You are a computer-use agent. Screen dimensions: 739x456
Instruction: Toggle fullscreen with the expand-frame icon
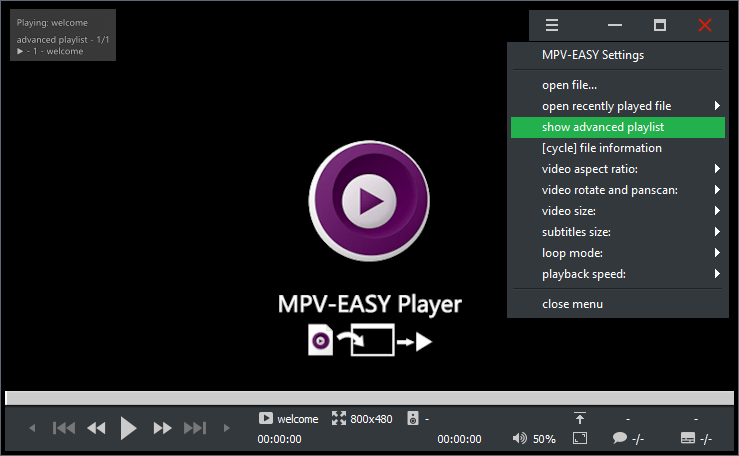580,438
